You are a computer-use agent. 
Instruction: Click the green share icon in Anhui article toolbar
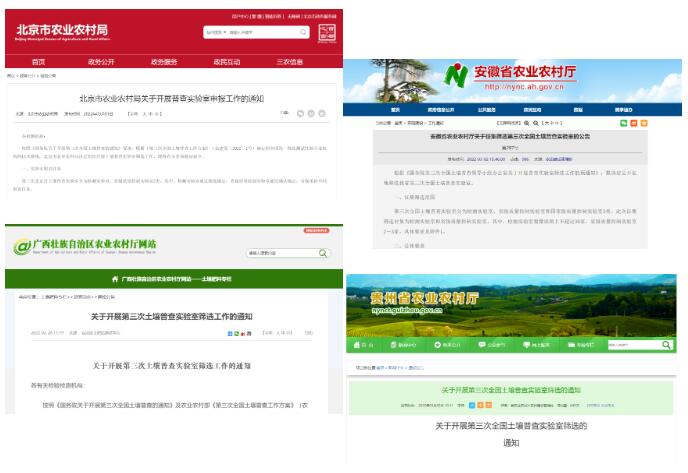click(x=624, y=123)
